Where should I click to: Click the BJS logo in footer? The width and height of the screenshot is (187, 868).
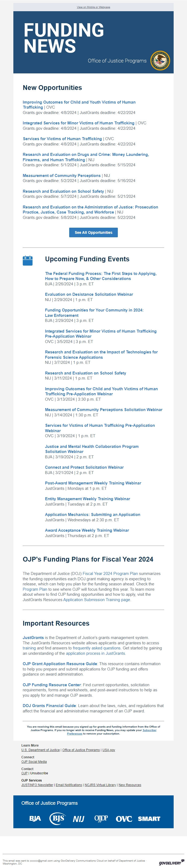pyautogui.click(x=57, y=818)
